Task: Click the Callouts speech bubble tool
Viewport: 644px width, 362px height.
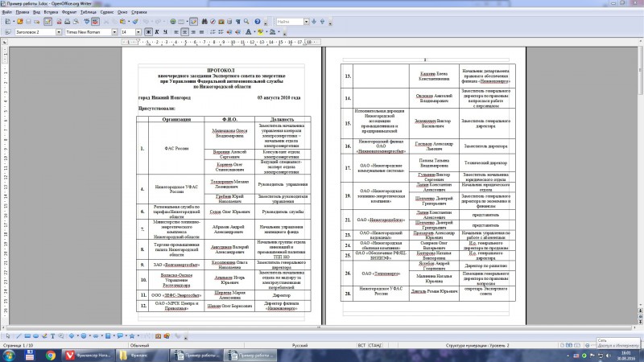Action: (x=120, y=336)
